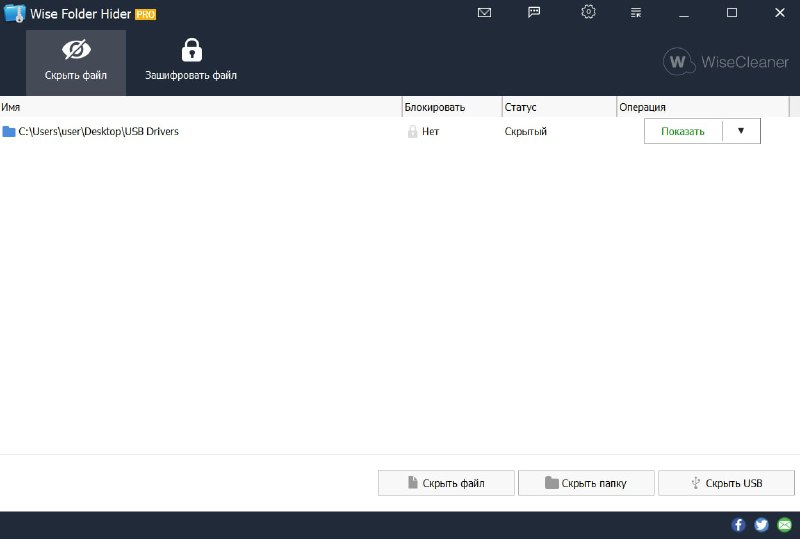Select the USB Drivers folder row
This screenshot has height=539, width=800.
394,131
